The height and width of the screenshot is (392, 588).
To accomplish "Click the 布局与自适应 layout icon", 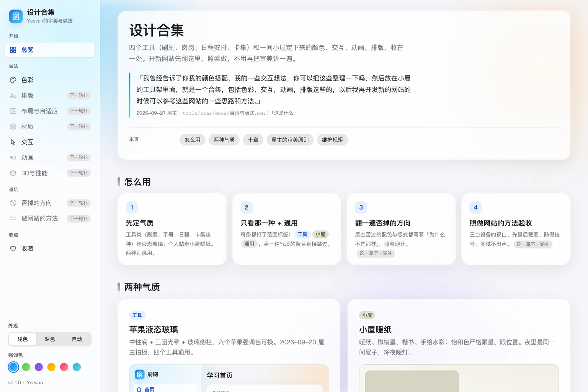I will click(x=13, y=111).
